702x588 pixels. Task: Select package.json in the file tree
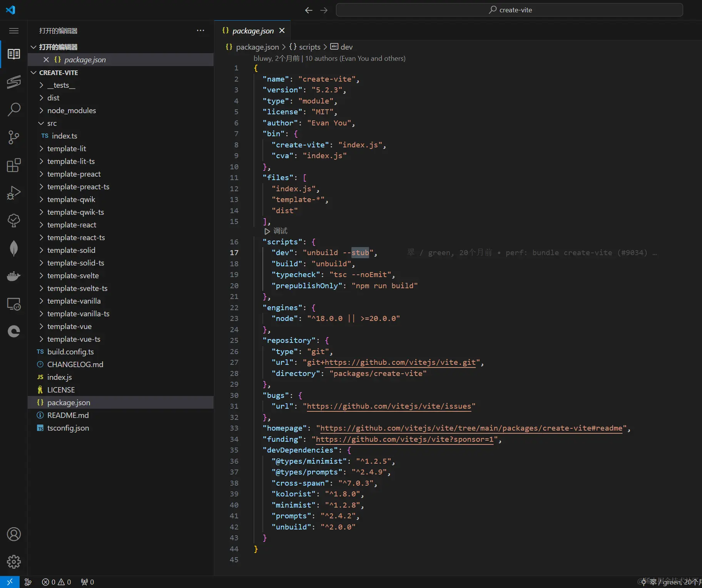pos(120,403)
